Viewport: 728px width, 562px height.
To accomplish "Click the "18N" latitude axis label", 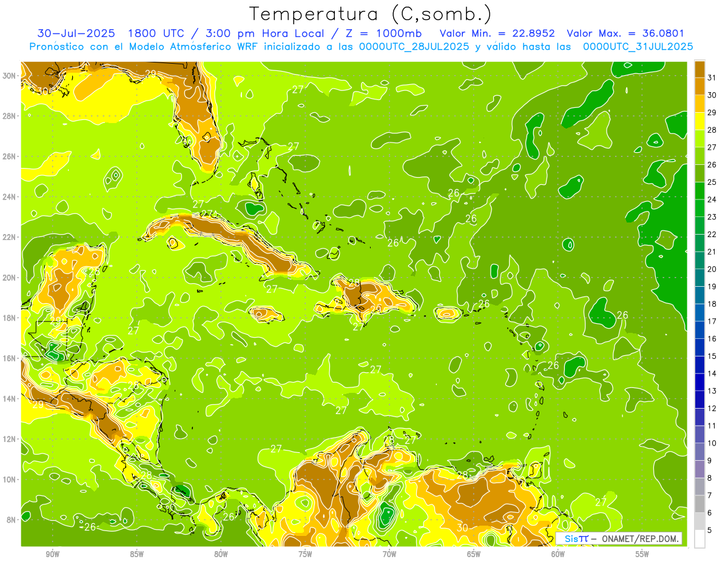I will point(10,318).
